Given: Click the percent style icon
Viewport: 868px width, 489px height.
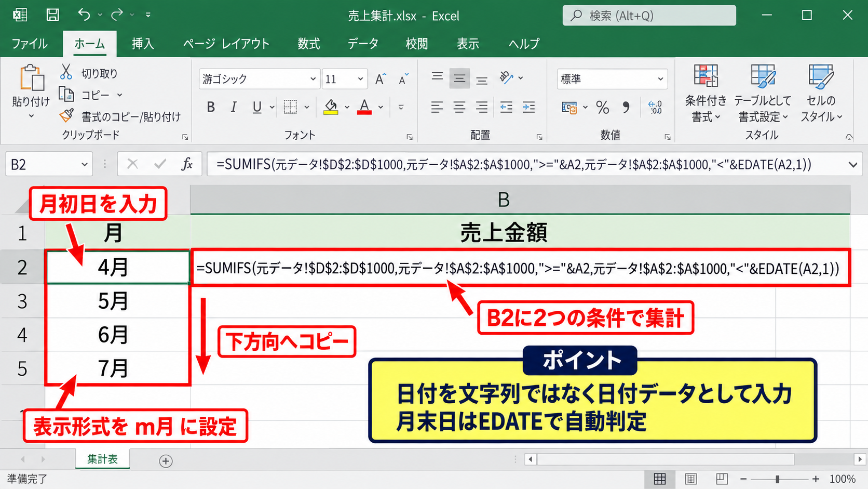Looking at the screenshot, I should click(602, 107).
